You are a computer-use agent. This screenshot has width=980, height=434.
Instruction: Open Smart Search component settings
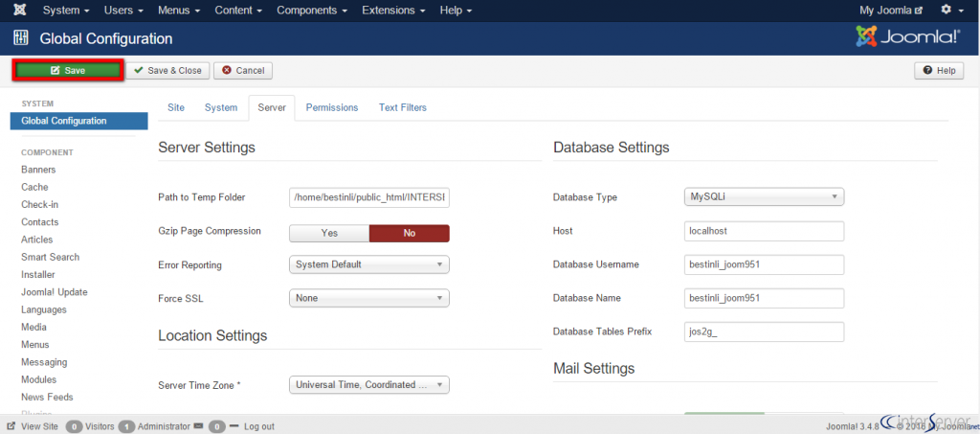[x=51, y=257]
